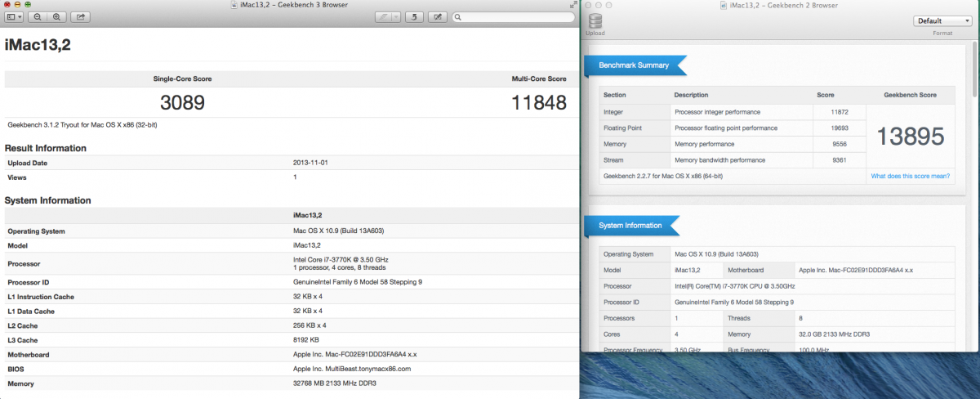The height and width of the screenshot is (399, 980).
Task: Open the Share button in the Geekbench 3 toolbar
Action: pyautogui.click(x=80, y=17)
